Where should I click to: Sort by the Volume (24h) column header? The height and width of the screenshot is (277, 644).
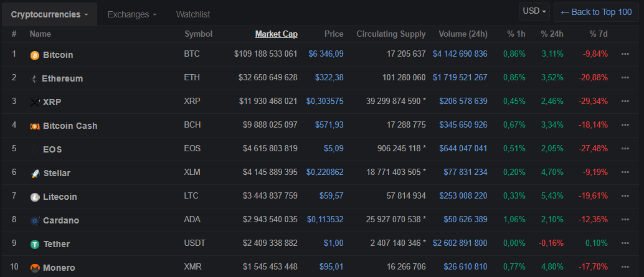463,34
